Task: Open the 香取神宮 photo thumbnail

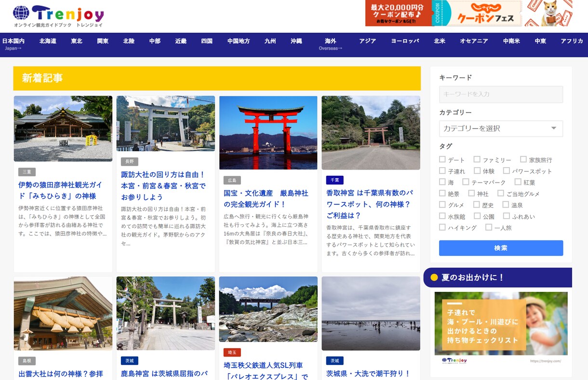Action: pyautogui.click(x=371, y=132)
